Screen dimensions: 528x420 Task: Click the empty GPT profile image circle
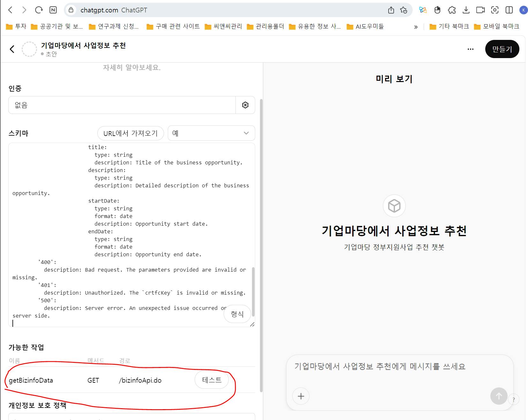(x=29, y=49)
